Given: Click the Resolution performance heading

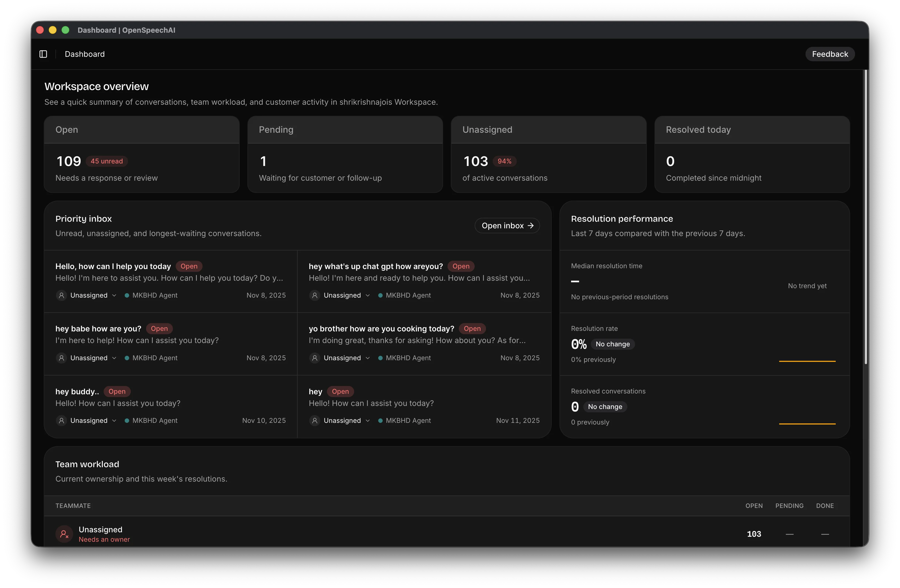Looking at the screenshot, I should click(622, 219).
